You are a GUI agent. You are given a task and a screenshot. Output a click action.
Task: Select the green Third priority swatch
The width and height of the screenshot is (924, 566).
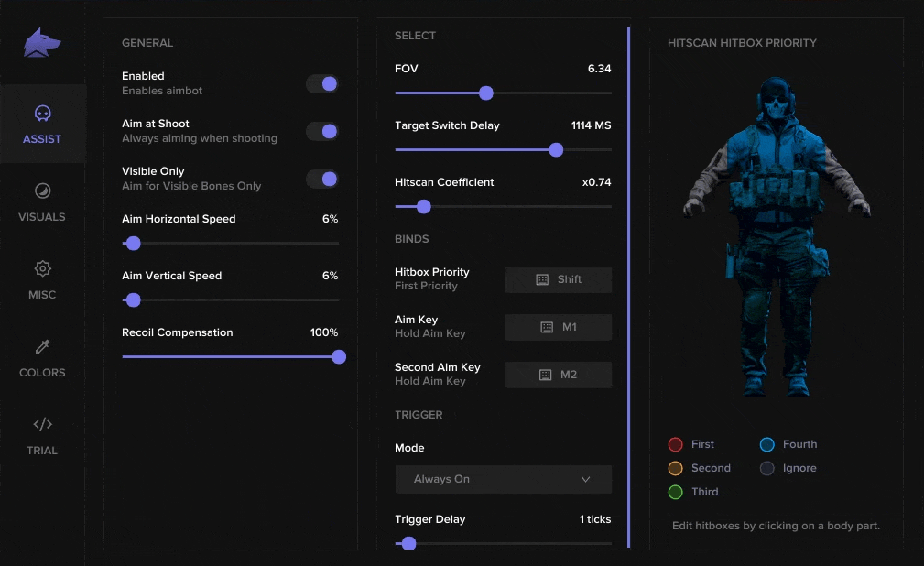pos(675,492)
